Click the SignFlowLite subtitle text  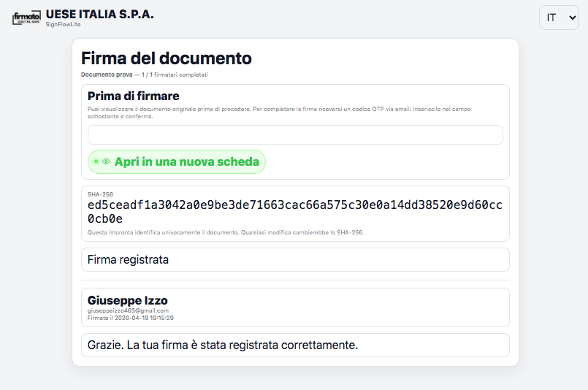(63, 25)
